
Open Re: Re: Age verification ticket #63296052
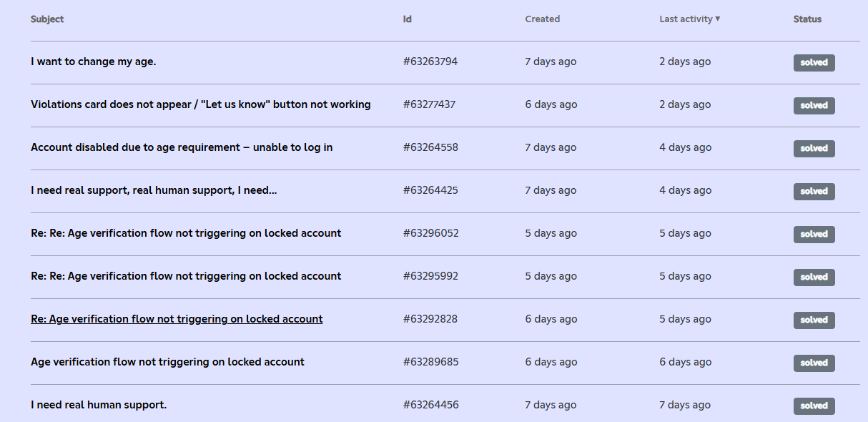click(x=186, y=233)
